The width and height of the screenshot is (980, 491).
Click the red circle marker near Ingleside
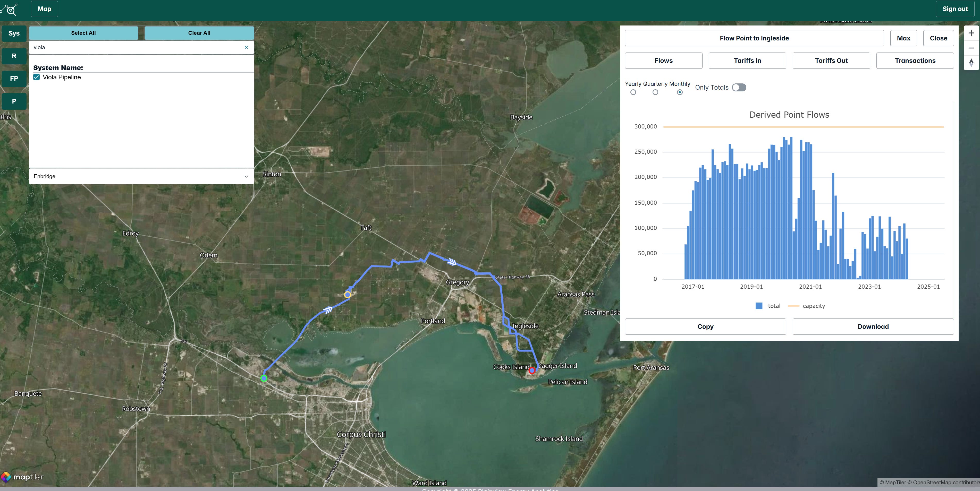click(x=532, y=370)
